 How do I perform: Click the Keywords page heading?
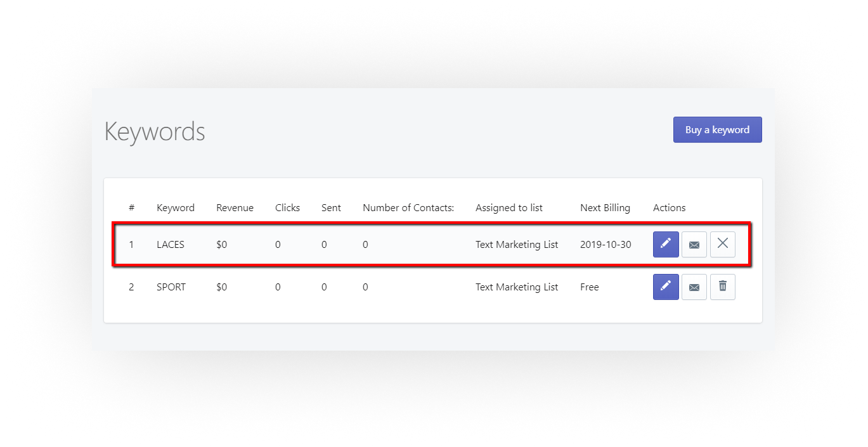click(x=155, y=131)
